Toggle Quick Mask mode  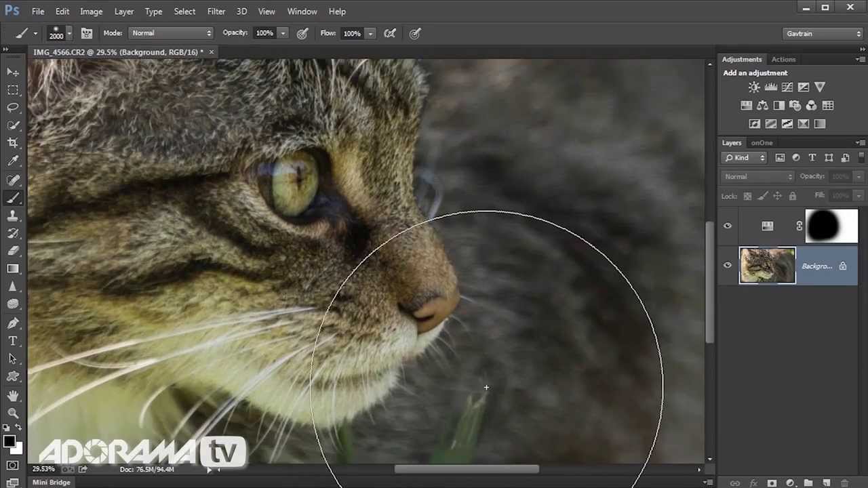pos(13,466)
